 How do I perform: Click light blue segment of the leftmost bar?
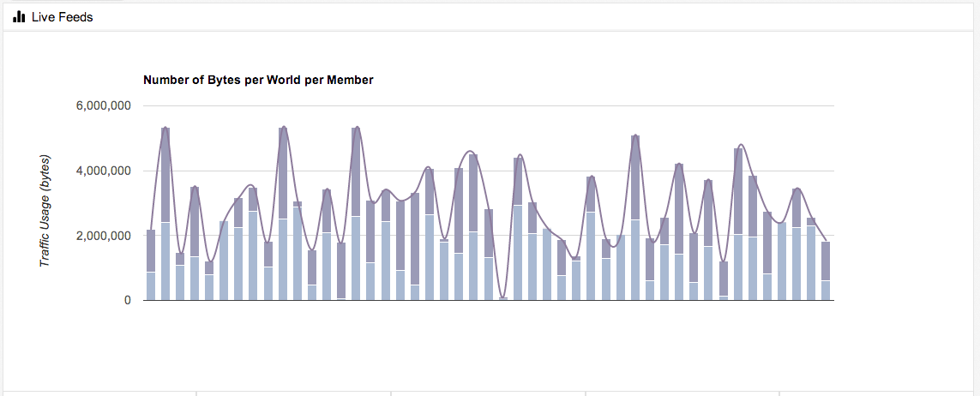point(151,286)
